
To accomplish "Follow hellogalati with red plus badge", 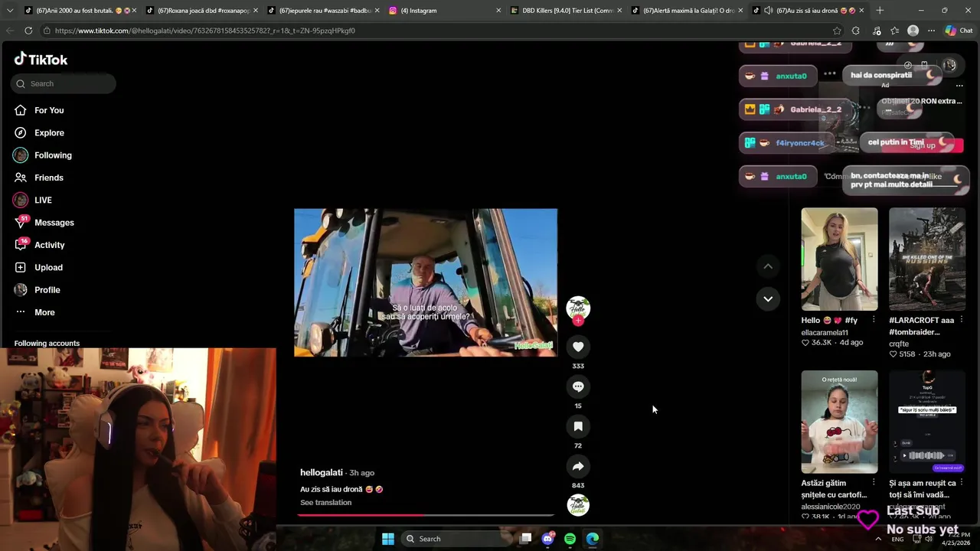I will click(x=578, y=321).
